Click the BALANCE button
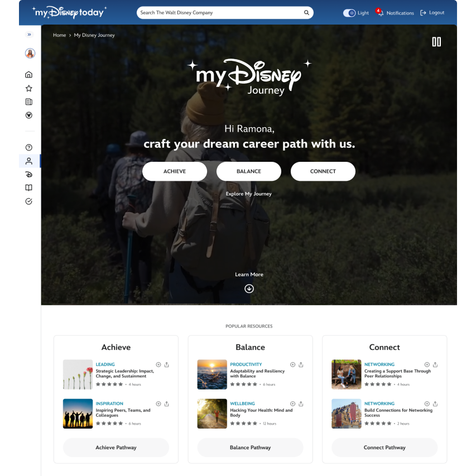The width and height of the screenshot is (476, 476). (x=249, y=171)
